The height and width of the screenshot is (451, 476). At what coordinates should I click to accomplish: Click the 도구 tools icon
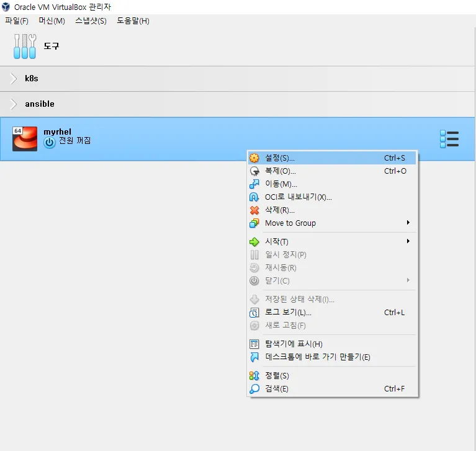point(25,46)
